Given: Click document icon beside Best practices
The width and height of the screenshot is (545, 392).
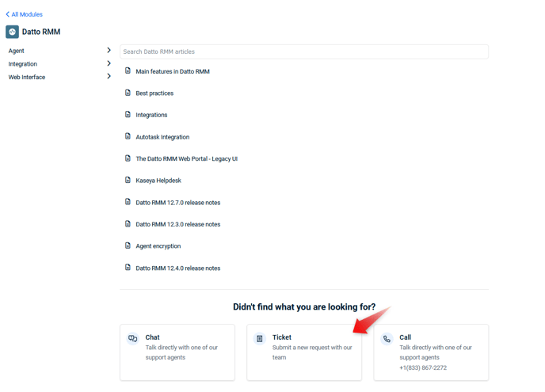Looking at the screenshot, I should pos(128,93).
